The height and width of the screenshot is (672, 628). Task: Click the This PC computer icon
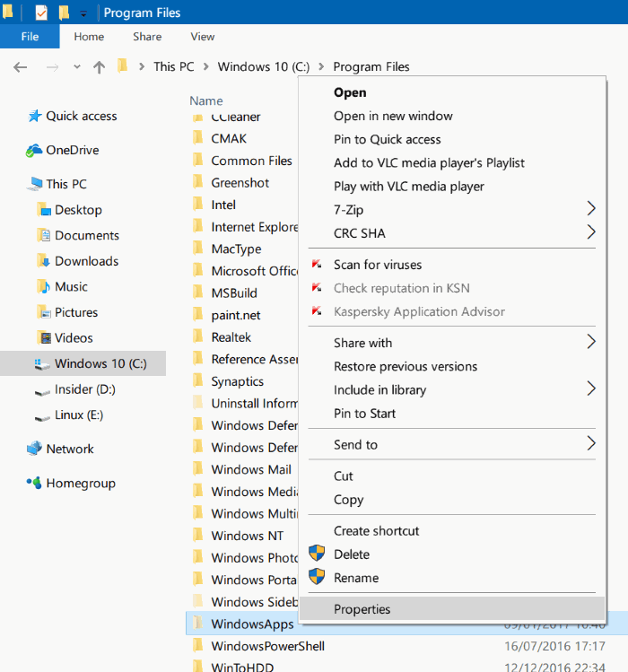(34, 184)
